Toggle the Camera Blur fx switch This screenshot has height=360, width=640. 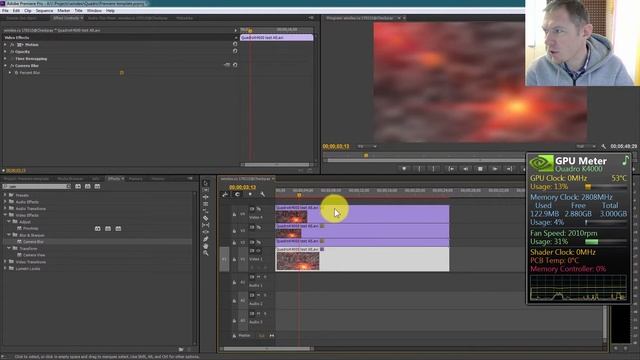12,66
